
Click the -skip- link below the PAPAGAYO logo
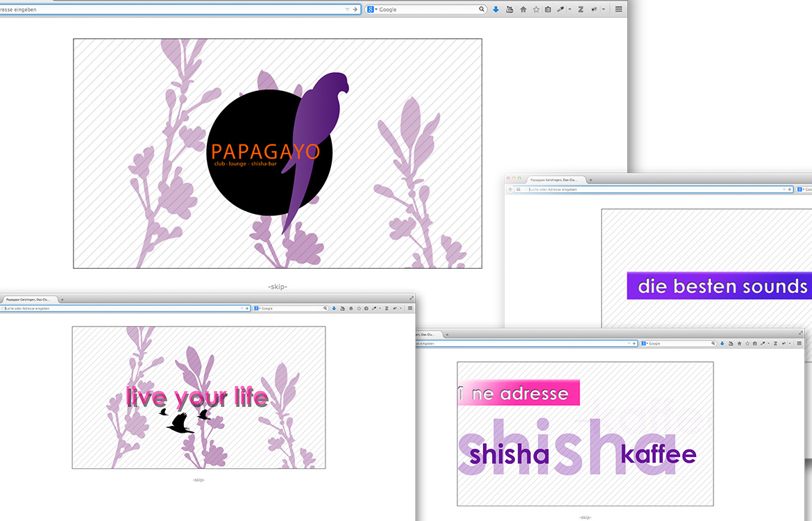click(277, 286)
